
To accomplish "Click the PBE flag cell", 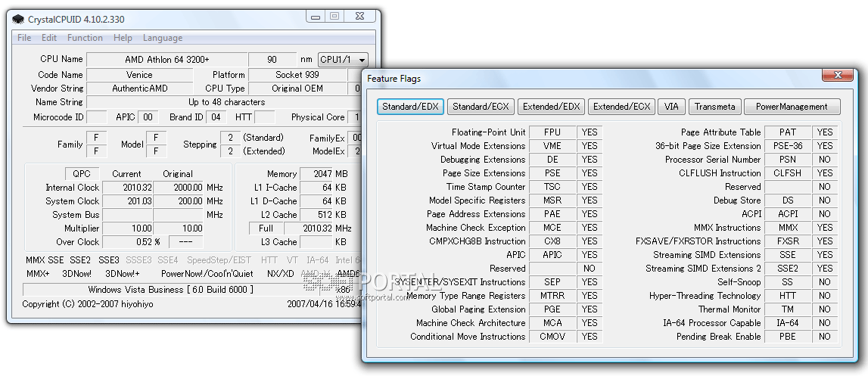I will [x=788, y=336].
